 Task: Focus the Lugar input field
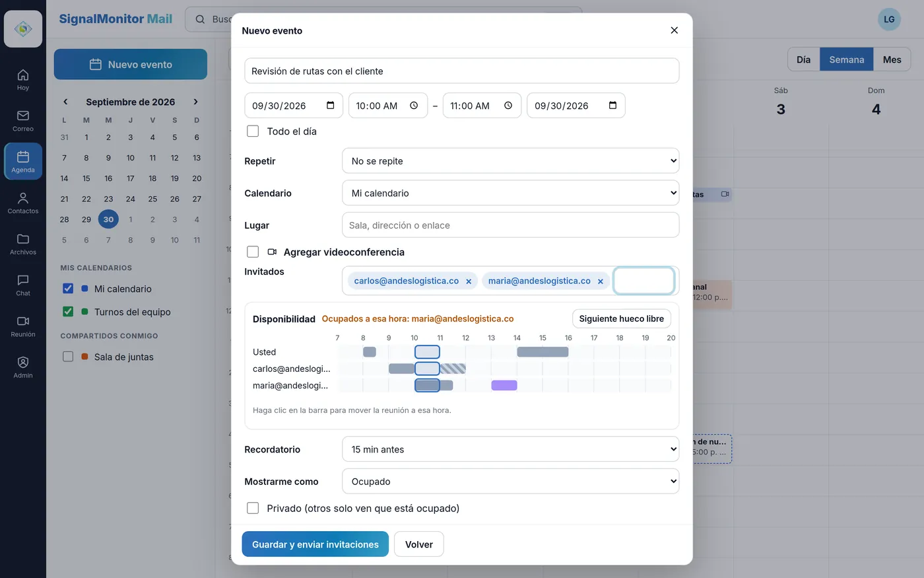coord(511,225)
